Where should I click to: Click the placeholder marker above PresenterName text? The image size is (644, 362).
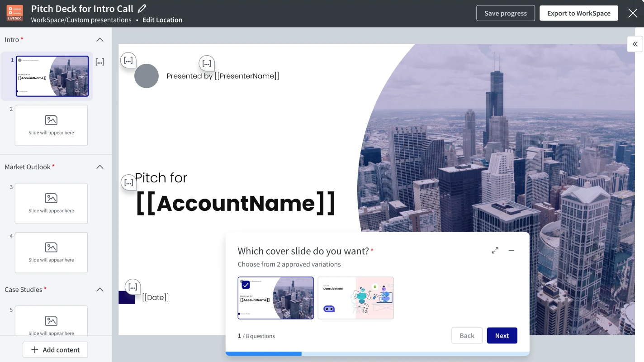pyautogui.click(x=207, y=63)
